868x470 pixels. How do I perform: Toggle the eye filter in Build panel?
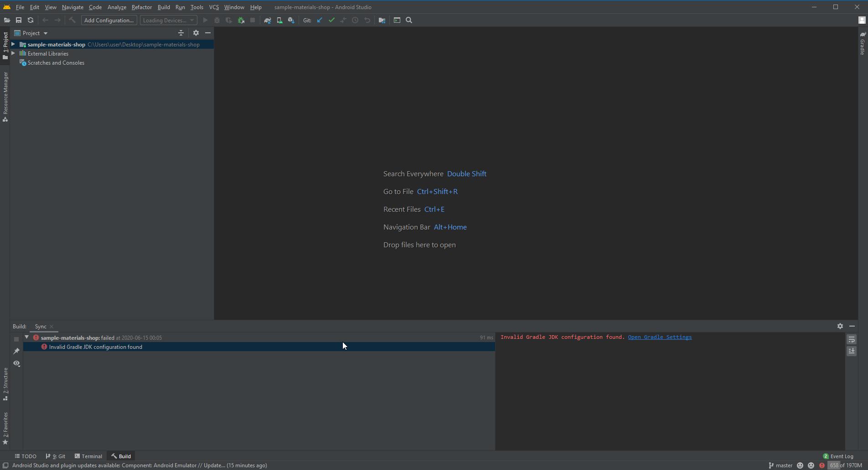16,363
